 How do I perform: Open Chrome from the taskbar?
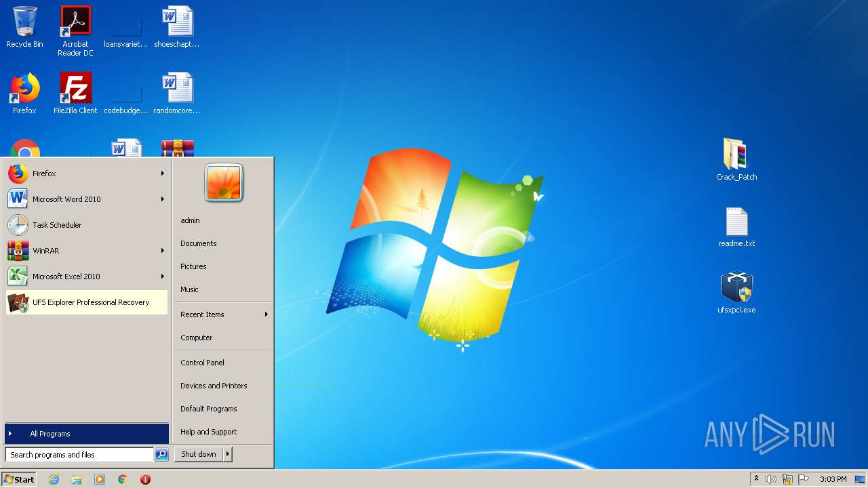coord(123,479)
